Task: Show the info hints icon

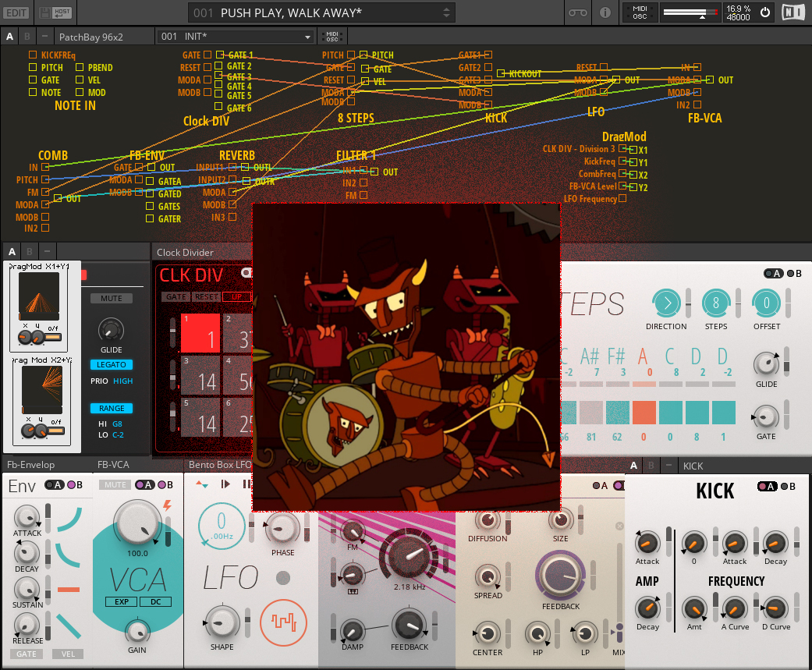Action: coord(605,12)
